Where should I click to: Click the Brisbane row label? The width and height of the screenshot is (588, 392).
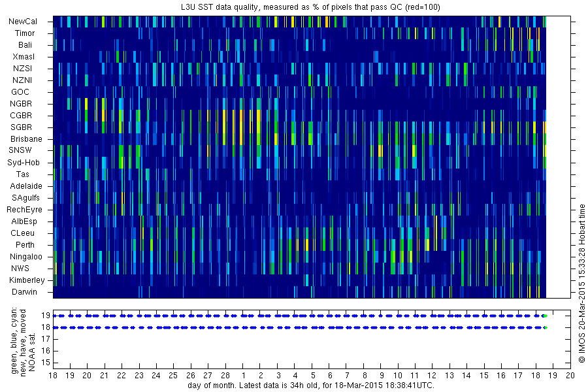[26, 139]
